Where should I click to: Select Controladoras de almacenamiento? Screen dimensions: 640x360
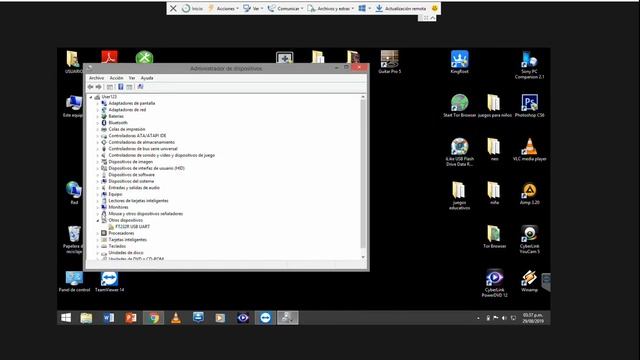pyautogui.click(x=141, y=142)
